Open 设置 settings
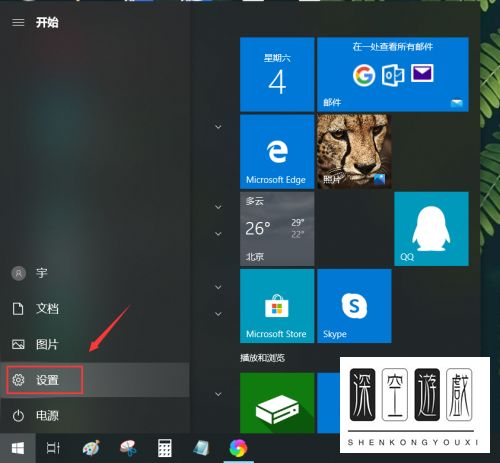Screen dimensions: 500x463 click(95, 380)
